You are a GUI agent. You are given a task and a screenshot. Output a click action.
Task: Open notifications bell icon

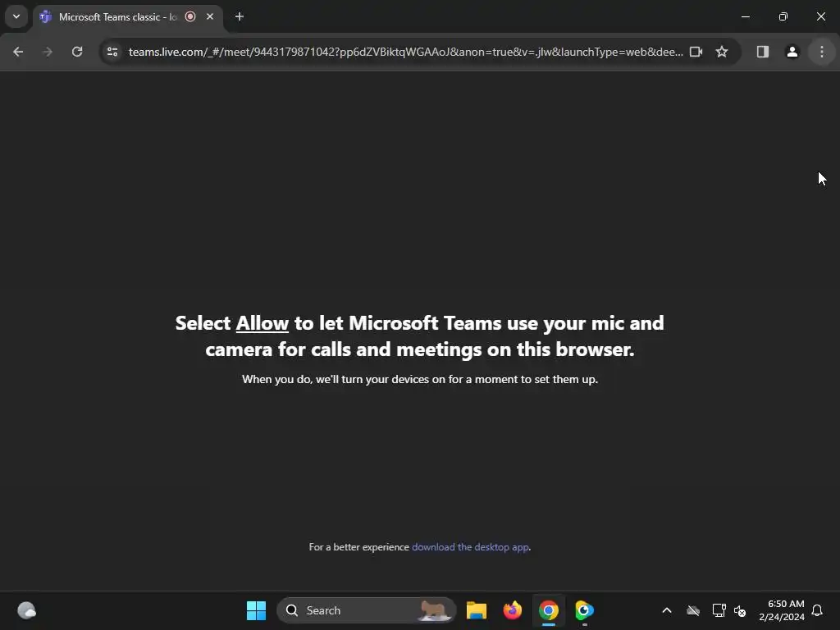817,610
